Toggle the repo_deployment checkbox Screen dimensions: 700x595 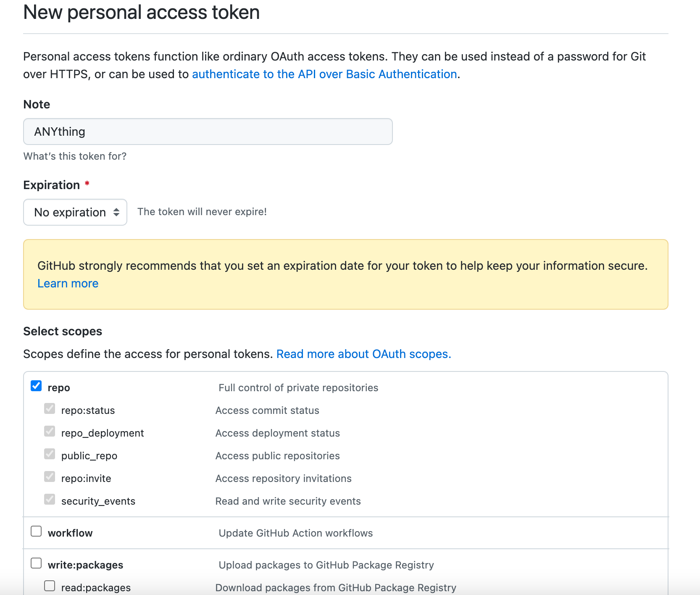(50, 431)
